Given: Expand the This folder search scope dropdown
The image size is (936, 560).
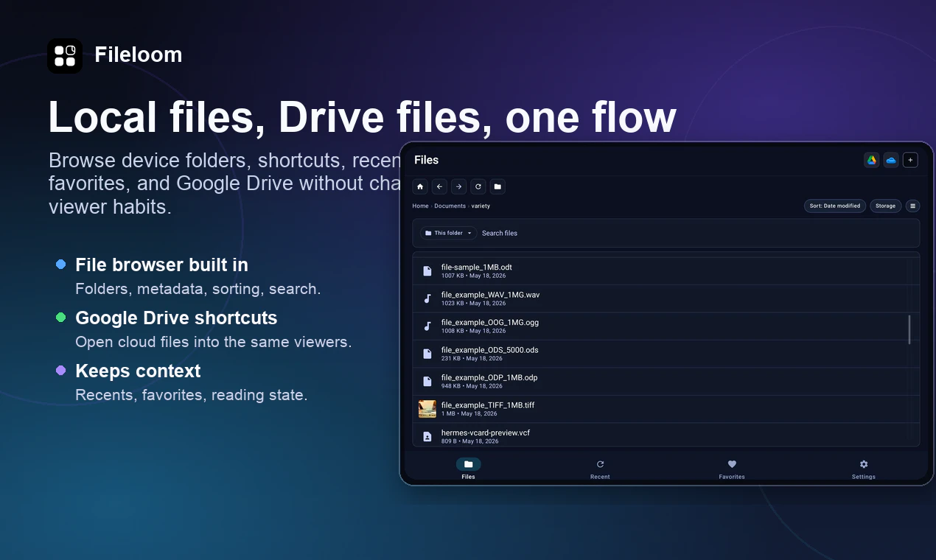Looking at the screenshot, I should click(448, 233).
